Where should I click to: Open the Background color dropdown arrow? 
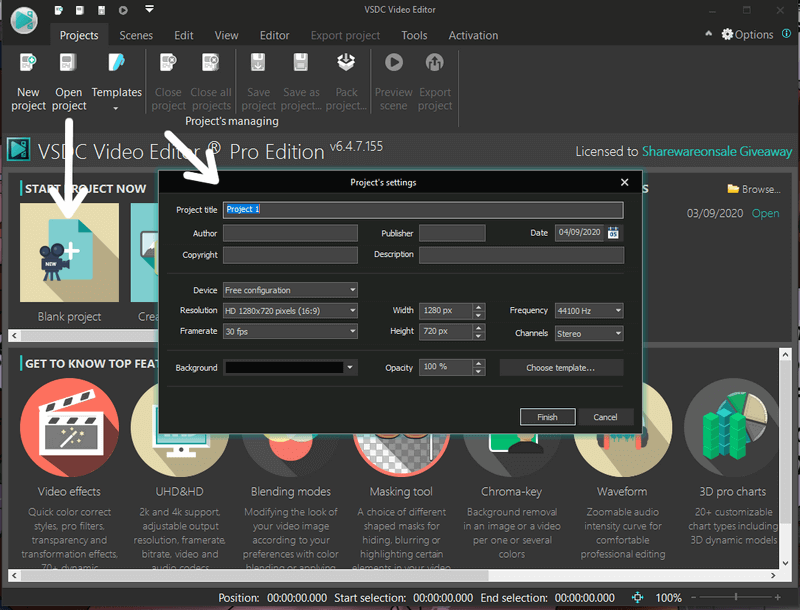click(x=351, y=367)
